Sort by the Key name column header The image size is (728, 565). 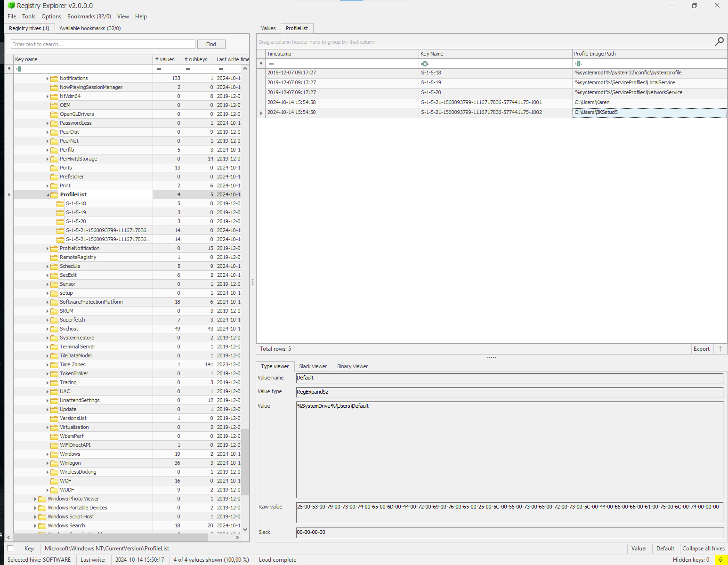click(x=83, y=59)
